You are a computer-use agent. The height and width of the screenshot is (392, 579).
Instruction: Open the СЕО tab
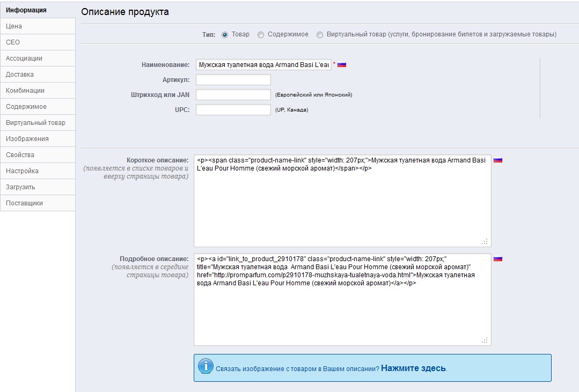(38, 42)
